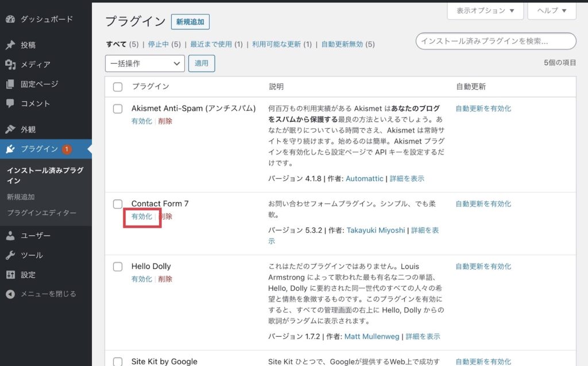588x366 pixels.
Task: Click the Pages icon in sidebar
Action: [x=10, y=84]
